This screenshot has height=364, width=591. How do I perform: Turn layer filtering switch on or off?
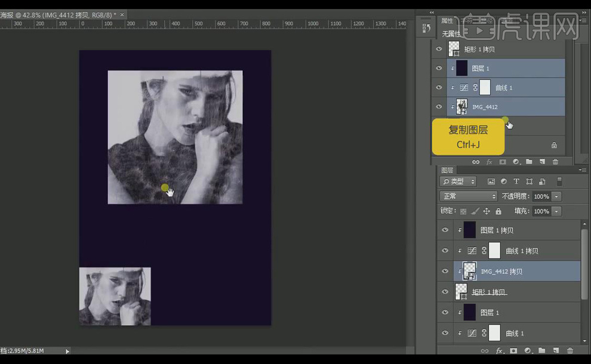click(559, 181)
